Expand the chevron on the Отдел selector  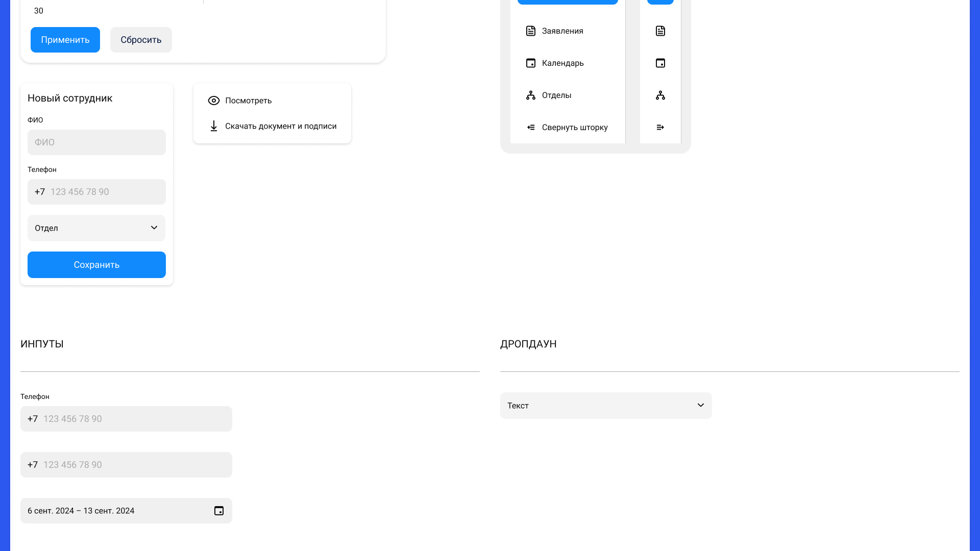pyautogui.click(x=154, y=228)
